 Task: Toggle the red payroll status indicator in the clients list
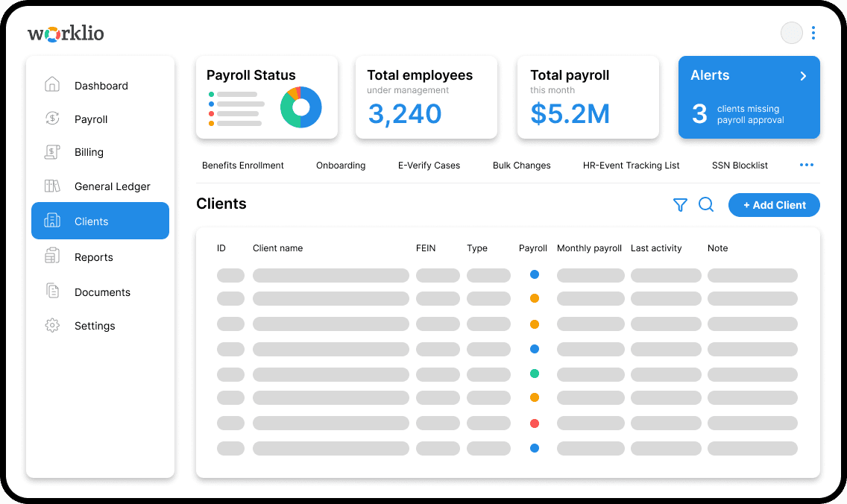pos(535,423)
